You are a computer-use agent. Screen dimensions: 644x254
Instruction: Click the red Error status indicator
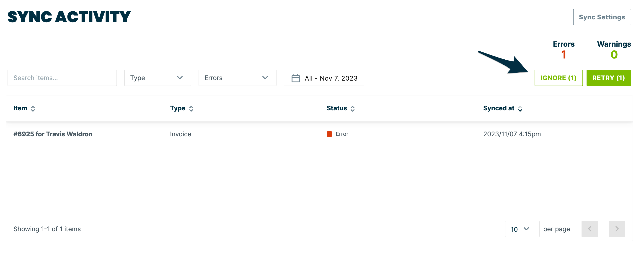click(329, 134)
